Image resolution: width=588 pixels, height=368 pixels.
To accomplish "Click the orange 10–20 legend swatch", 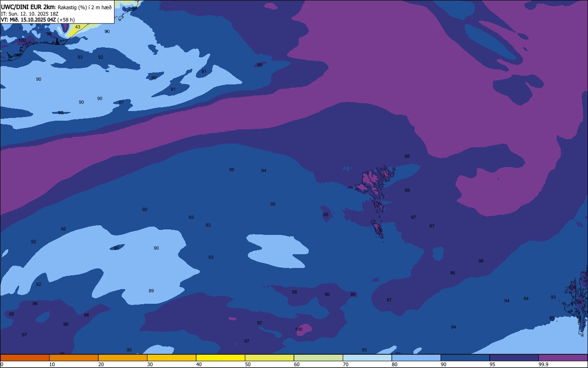I will [x=73, y=357].
